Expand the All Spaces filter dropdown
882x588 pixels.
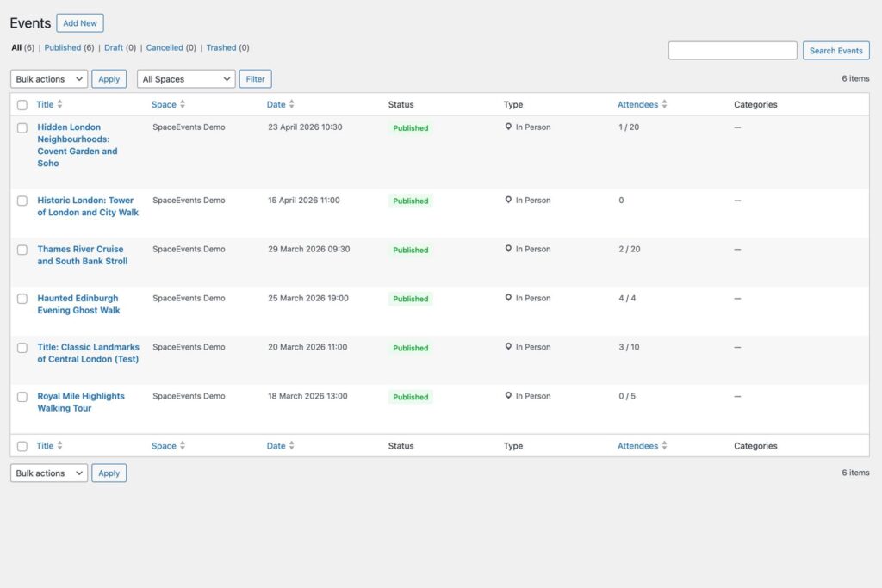pyautogui.click(x=186, y=79)
